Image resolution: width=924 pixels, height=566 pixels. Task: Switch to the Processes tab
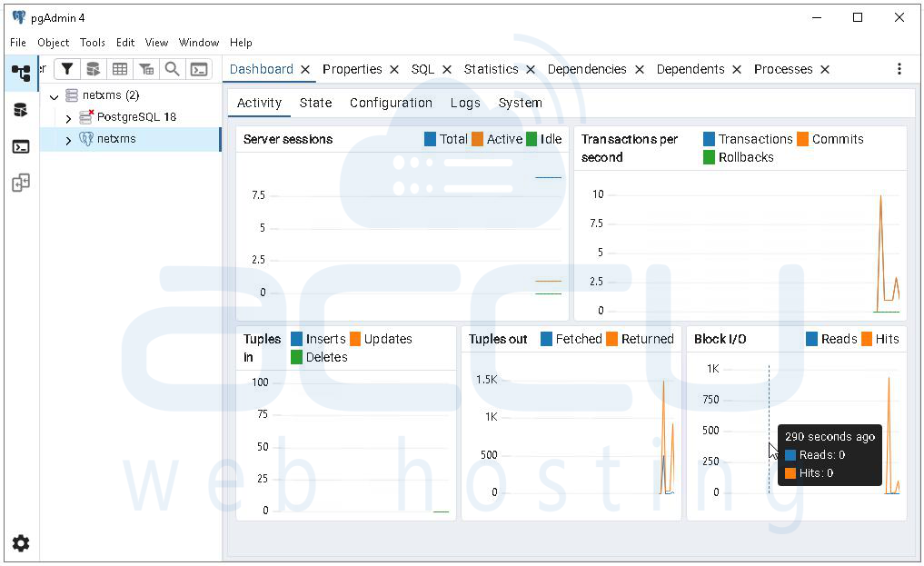point(783,69)
